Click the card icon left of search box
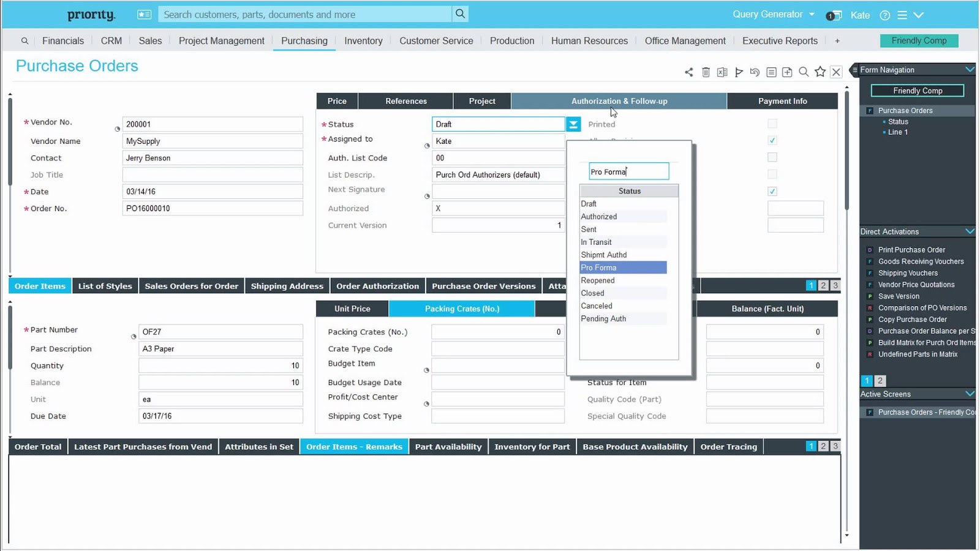The image size is (980, 551). tap(144, 14)
